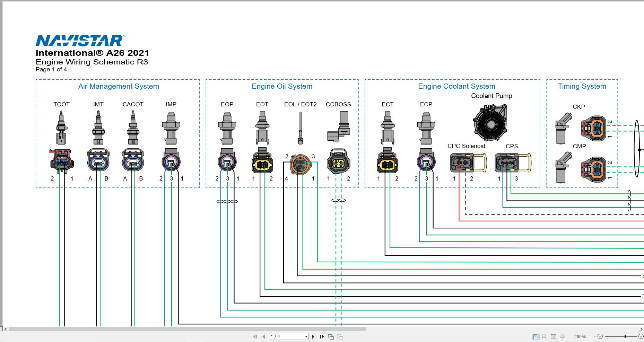Switch to single page view
Screen dimensions: 644x342
[535, 336]
